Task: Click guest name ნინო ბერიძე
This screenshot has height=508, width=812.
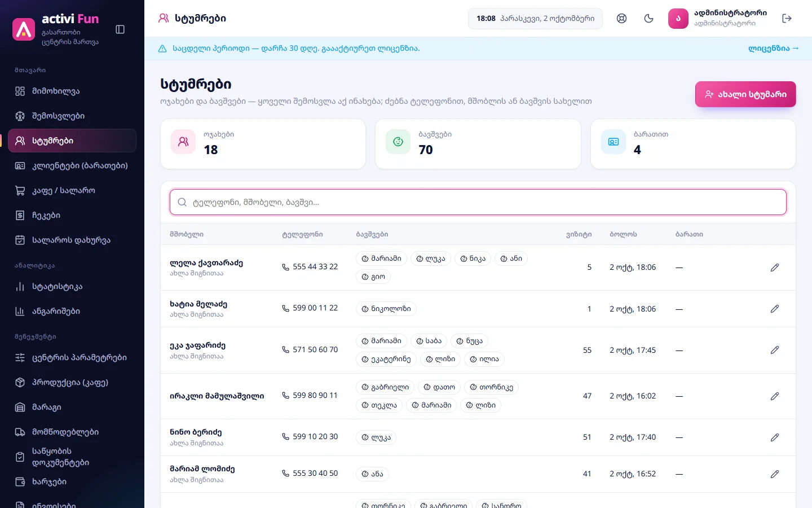Action: click(x=196, y=432)
